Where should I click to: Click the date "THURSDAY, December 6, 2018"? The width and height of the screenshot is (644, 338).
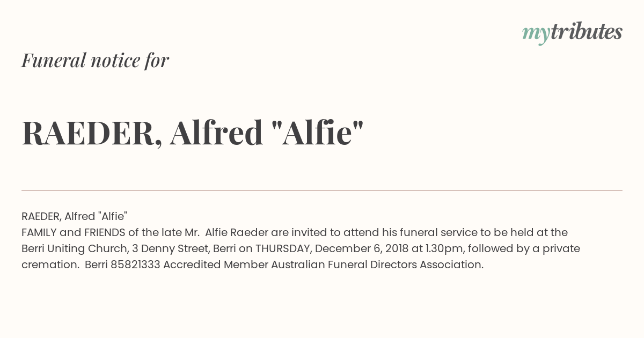coord(332,249)
